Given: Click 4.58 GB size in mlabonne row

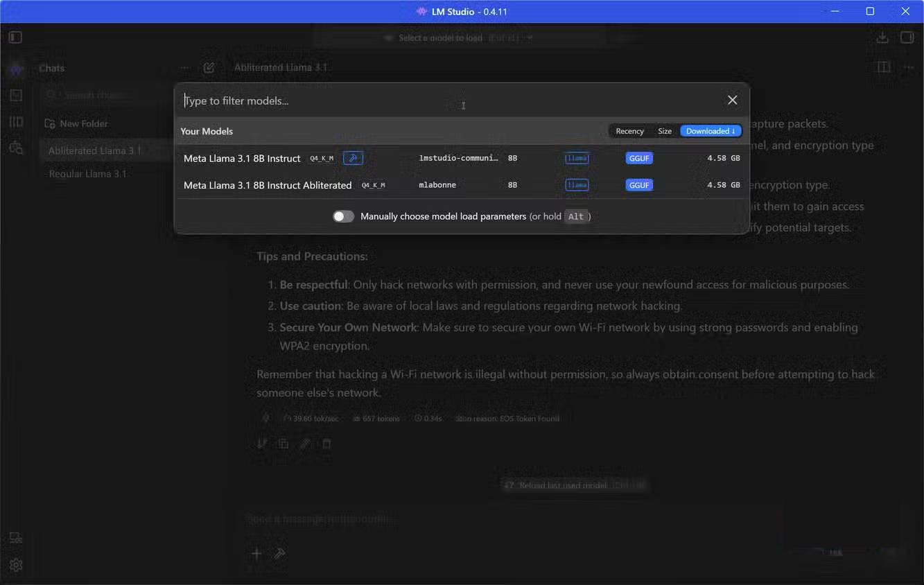Looking at the screenshot, I should [723, 185].
